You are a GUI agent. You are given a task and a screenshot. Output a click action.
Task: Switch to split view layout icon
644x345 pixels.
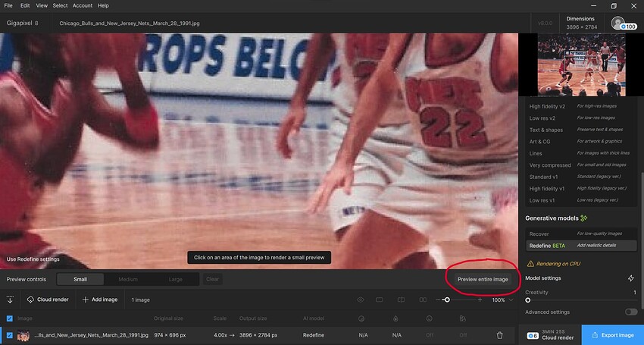point(401,300)
